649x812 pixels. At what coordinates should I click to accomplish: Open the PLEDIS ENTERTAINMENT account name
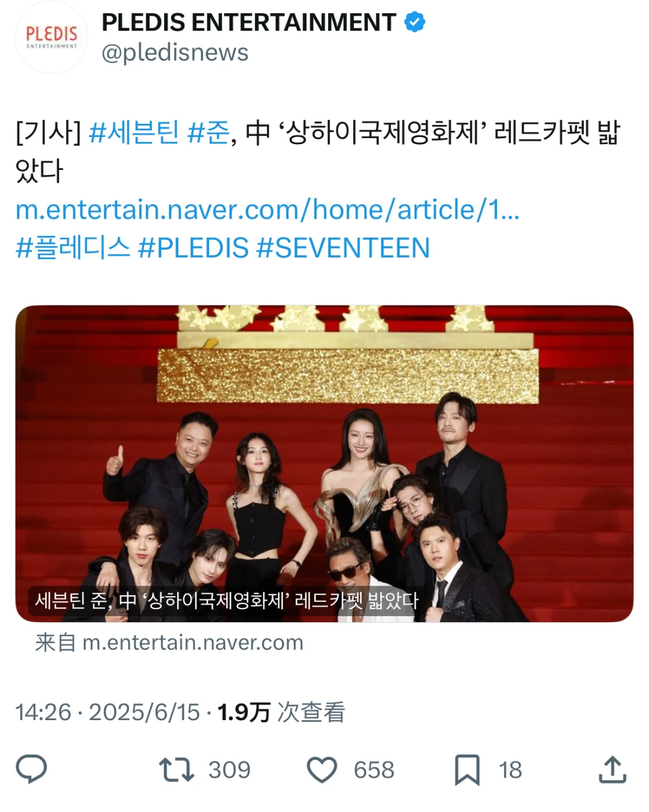[x=249, y=22]
